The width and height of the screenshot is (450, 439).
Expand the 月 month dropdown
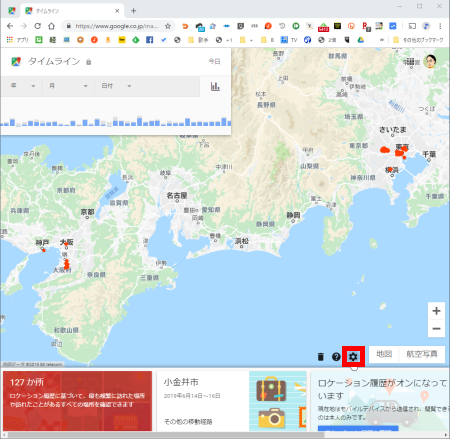(x=68, y=86)
